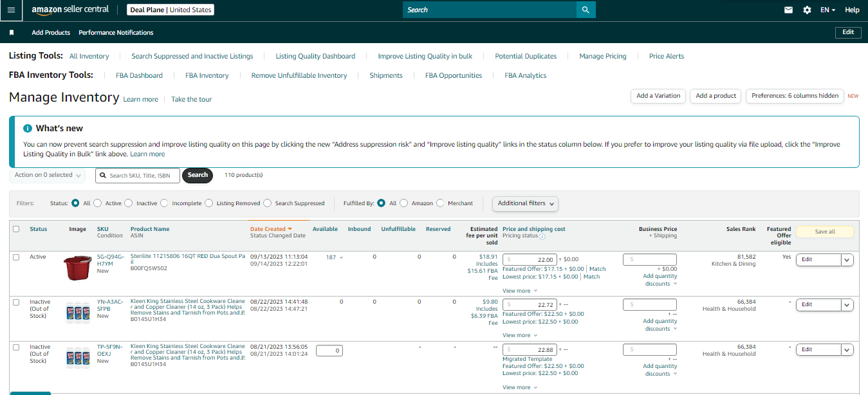Sort by the Date Created column
The height and width of the screenshot is (395, 868).
(271, 229)
